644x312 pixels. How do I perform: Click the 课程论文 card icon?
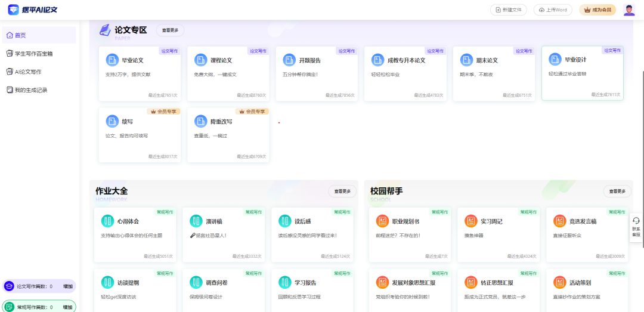[x=201, y=60]
